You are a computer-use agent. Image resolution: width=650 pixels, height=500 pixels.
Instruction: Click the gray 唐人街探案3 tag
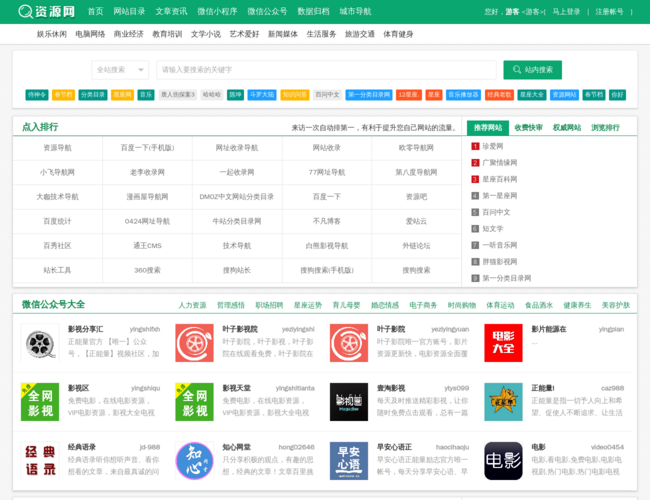pyautogui.click(x=178, y=95)
